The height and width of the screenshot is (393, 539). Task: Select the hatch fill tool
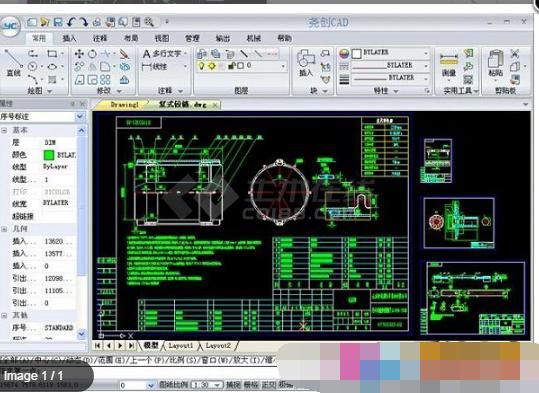click(52, 80)
